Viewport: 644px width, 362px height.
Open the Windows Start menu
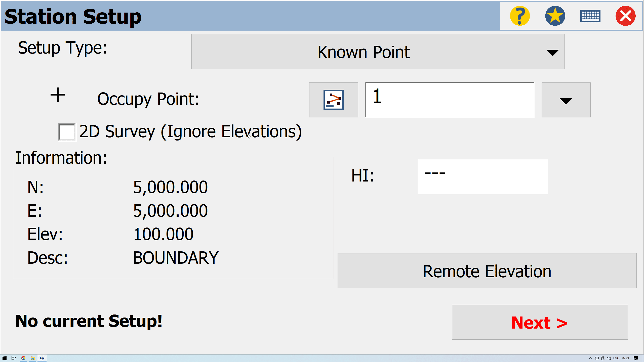[x=5, y=358]
